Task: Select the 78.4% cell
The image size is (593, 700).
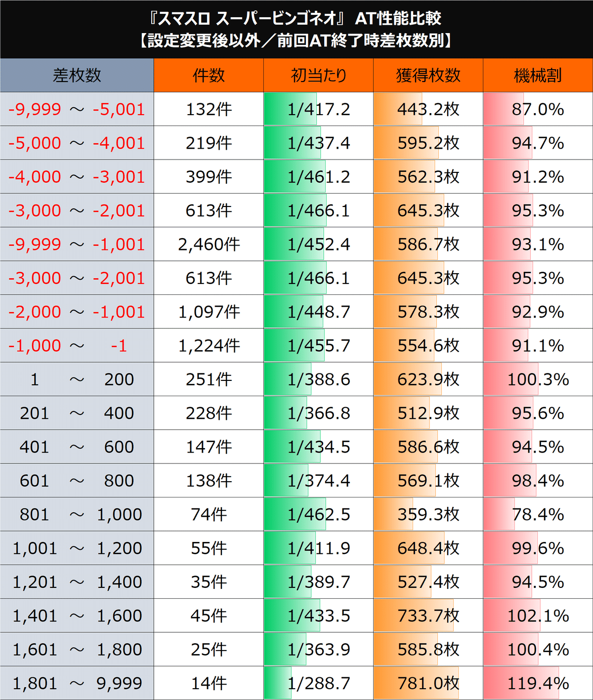Action: pyautogui.click(x=538, y=514)
